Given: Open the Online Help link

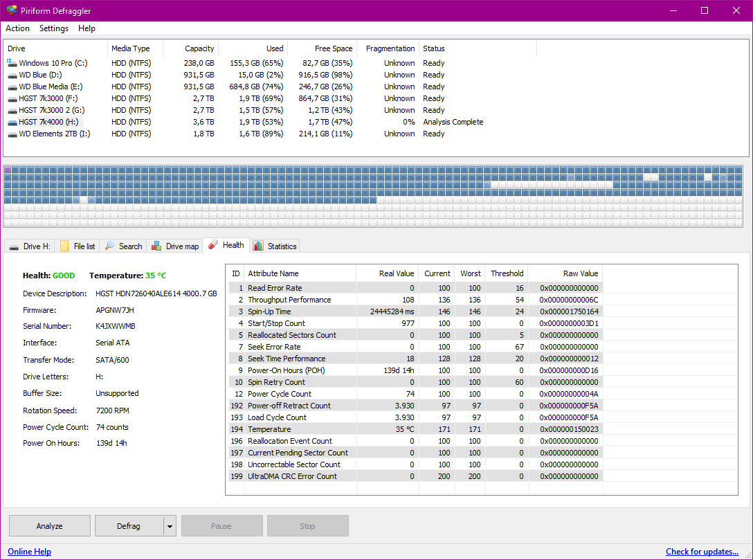Looking at the screenshot, I should 29,552.
